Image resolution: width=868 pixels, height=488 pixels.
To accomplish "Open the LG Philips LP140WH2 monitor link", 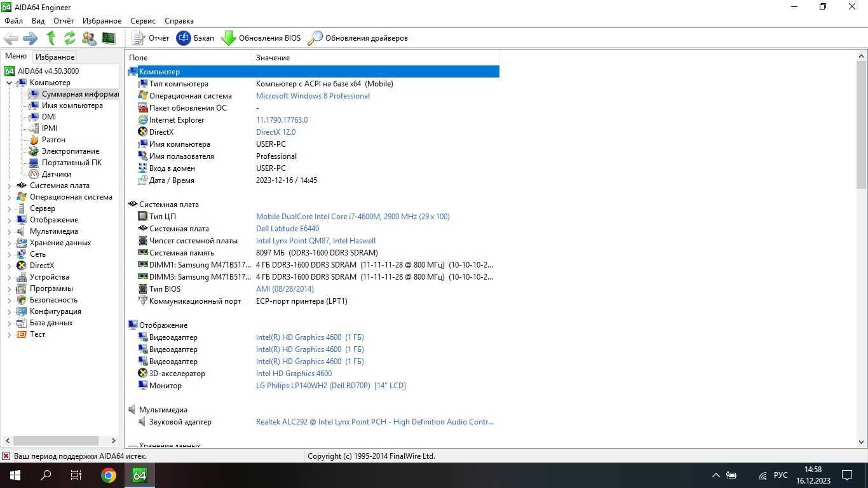I will coord(330,386).
